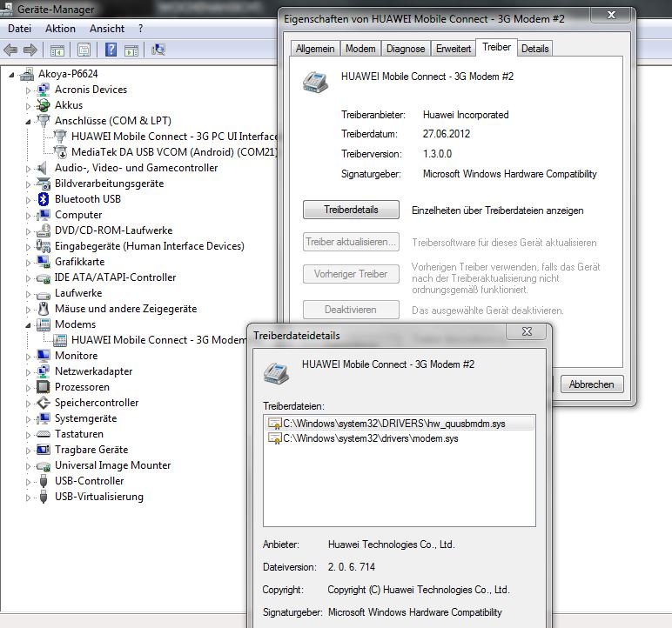Select hw_quusbmdm.sys driver file entry
Viewport: 672px width, 628px height.
400,424
